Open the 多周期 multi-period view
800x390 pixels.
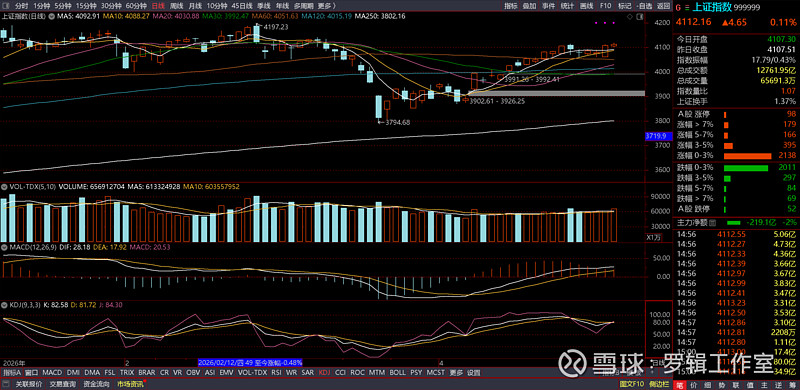304,6
